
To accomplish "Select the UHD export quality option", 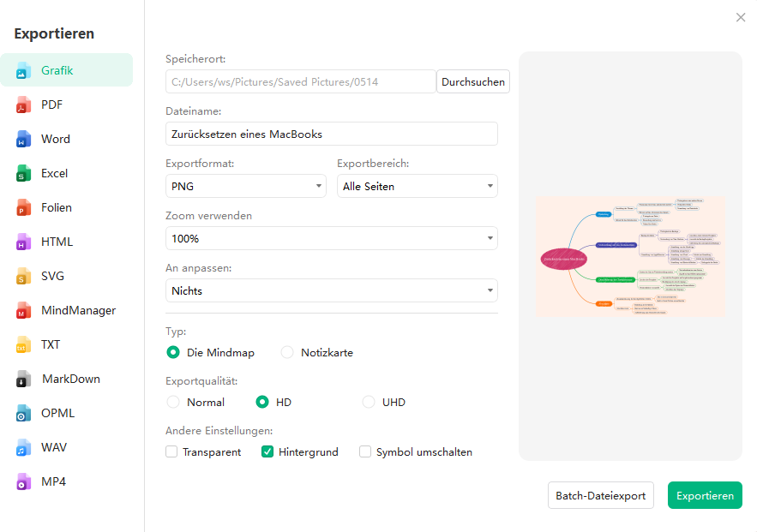I will (369, 402).
